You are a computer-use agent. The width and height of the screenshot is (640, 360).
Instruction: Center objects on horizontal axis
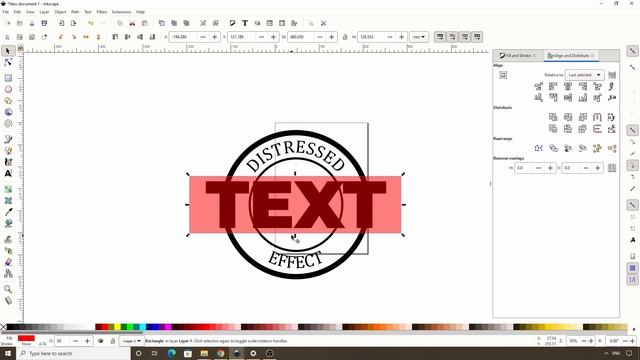568,98
